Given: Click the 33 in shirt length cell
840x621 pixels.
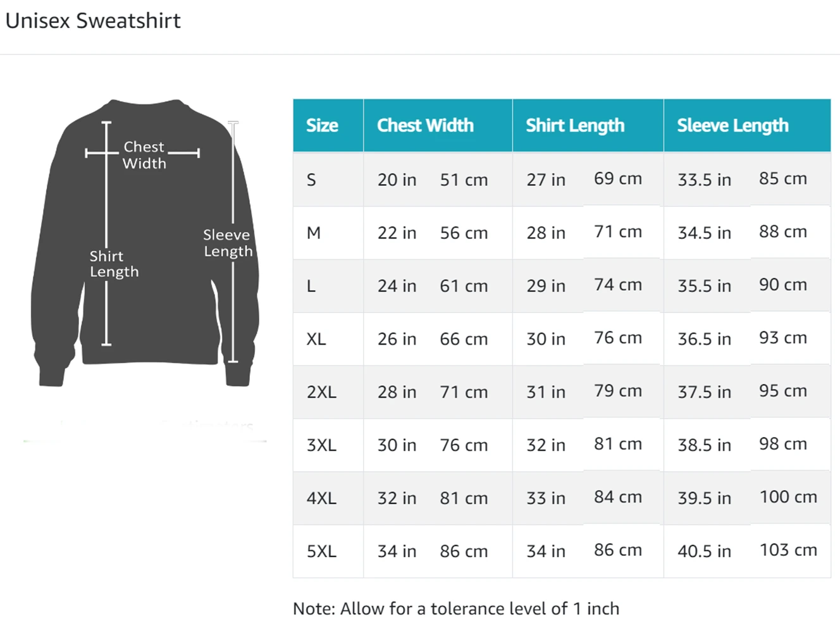Looking at the screenshot, I should pos(546,498).
